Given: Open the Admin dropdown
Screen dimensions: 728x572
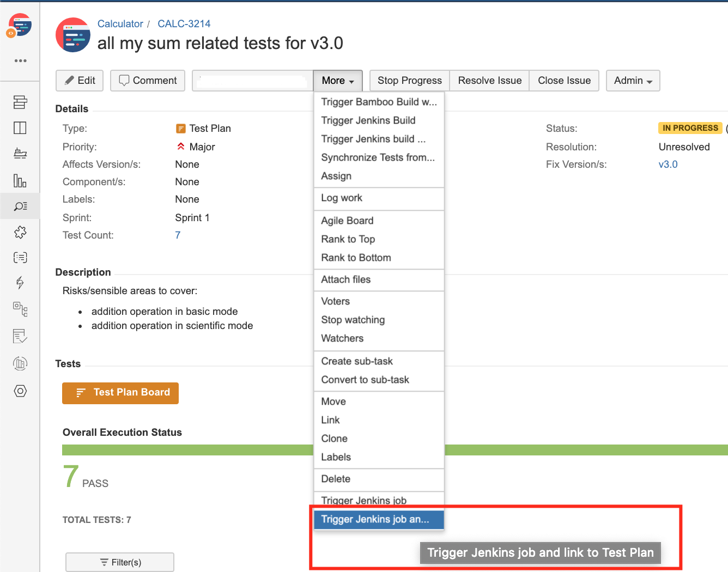Looking at the screenshot, I should click(633, 81).
